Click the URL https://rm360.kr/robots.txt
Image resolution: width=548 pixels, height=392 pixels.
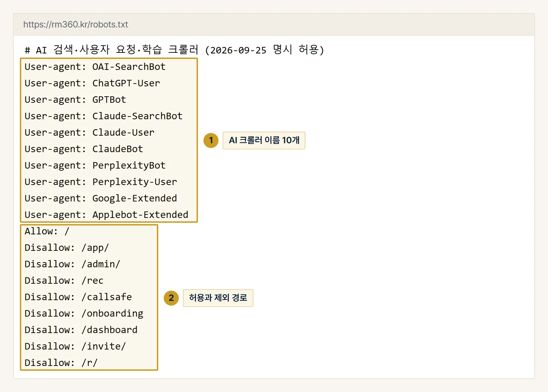pos(75,24)
